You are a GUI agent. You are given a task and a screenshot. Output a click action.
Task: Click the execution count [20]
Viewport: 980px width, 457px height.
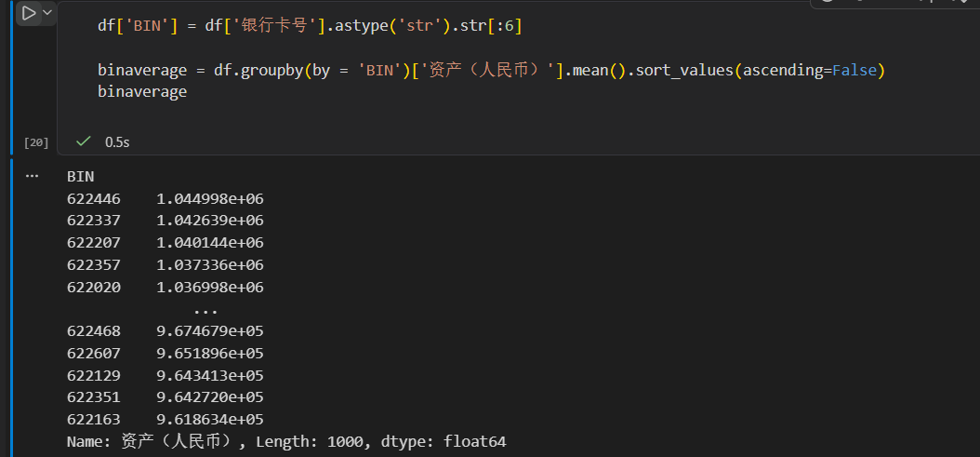click(35, 142)
